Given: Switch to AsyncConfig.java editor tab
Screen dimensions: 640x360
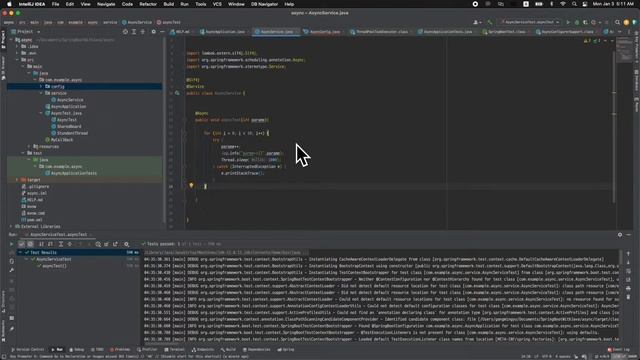Looking at the screenshot, I should pyautogui.click(x=322, y=31).
